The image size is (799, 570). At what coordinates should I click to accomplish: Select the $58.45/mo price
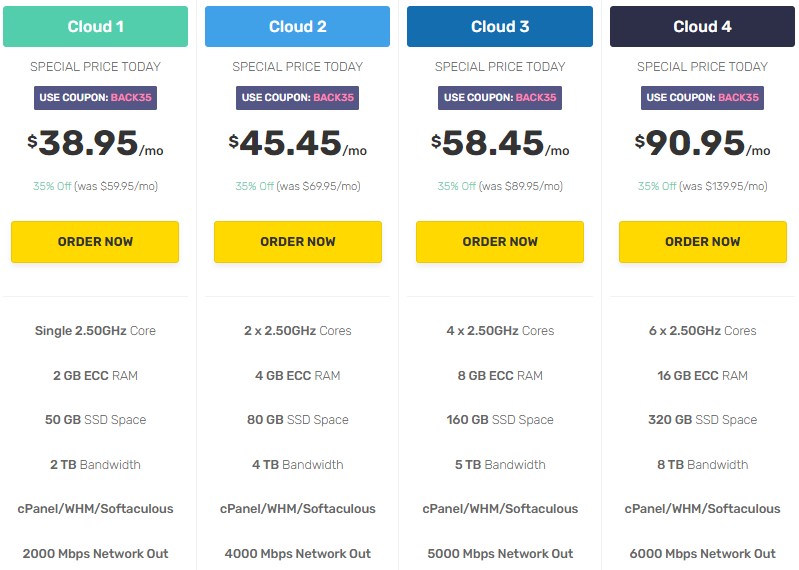click(500, 144)
